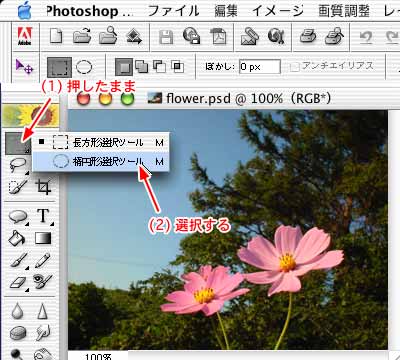Screen dimensions: 400x360
Task: Create a new document with blank page icon
Action: point(56,36)
